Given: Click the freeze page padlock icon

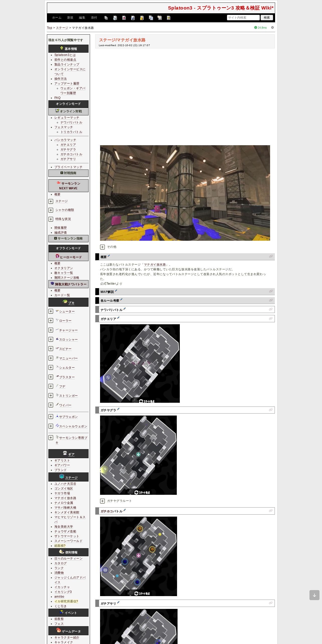Looking at the screenshot, I should (142, 18).
